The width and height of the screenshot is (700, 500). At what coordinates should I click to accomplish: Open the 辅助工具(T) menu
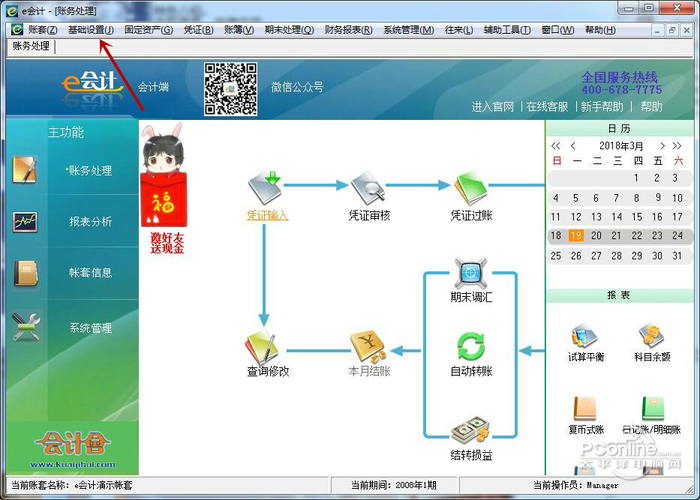click(x=507, y=30)
